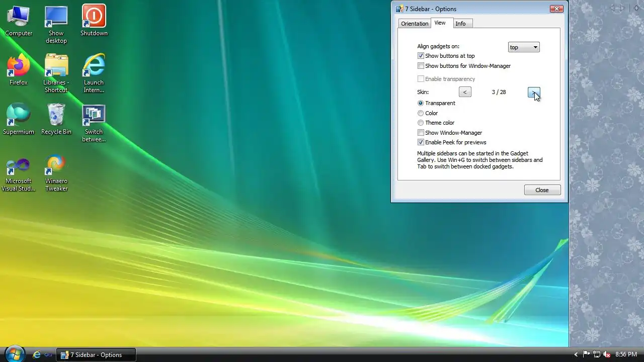
Task: Click the Skin: label
Action: tap(423, 92)
